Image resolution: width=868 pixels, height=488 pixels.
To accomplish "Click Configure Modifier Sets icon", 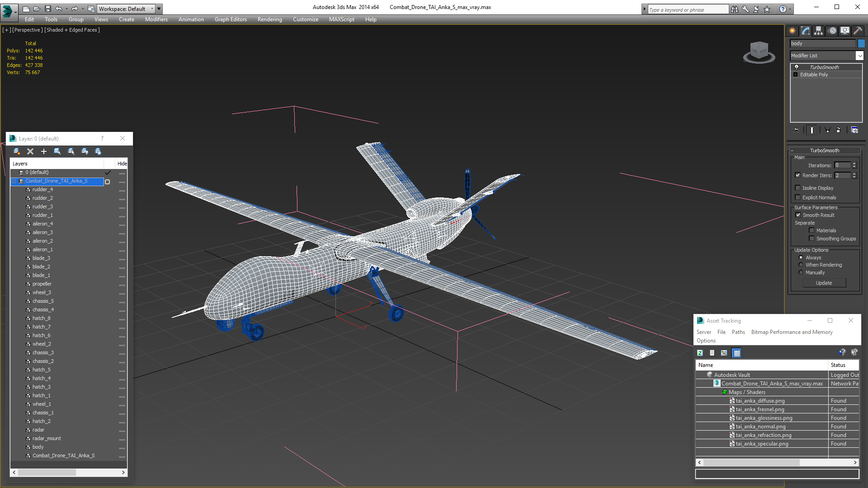I will pos(854,130).
